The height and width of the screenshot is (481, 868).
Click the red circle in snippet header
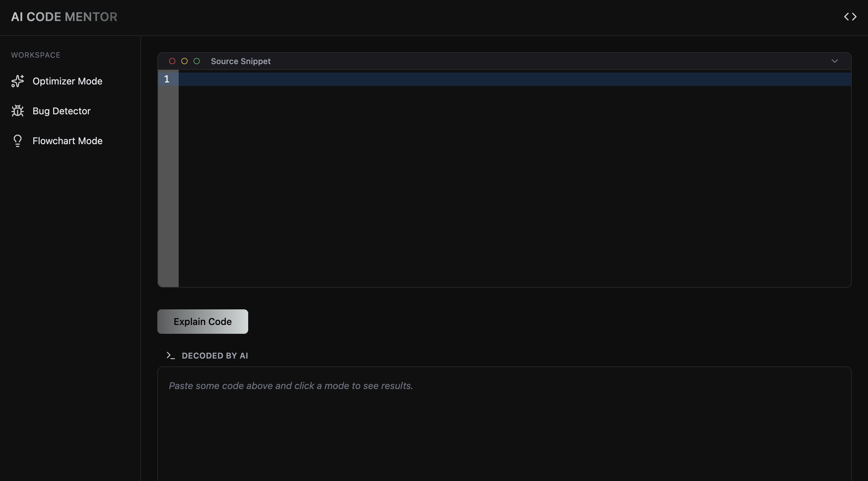172,61
